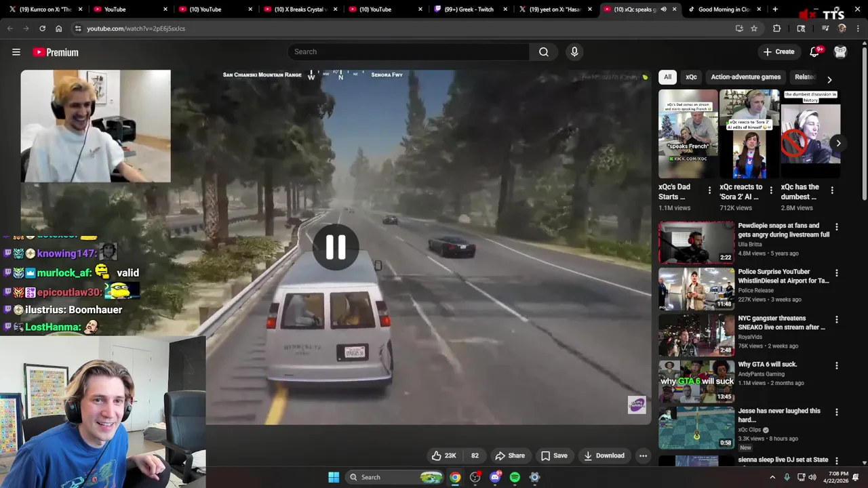Image resolution: width=868 pixels, height=488 pixels.
Task: Switch to 'Good Morning in Clo' TikTok tab
Action: [724, 9]
